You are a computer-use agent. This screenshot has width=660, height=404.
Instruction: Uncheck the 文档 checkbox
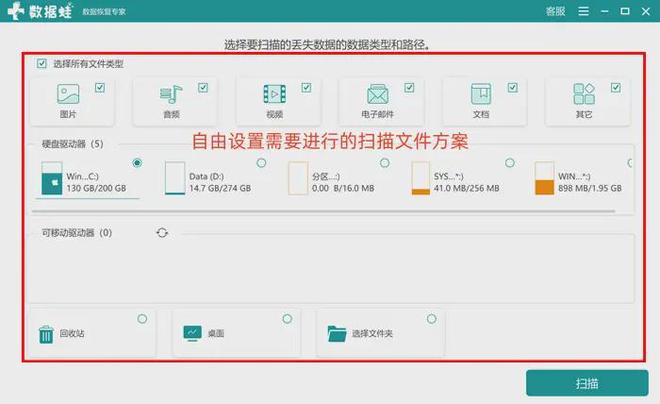point(512,88)
